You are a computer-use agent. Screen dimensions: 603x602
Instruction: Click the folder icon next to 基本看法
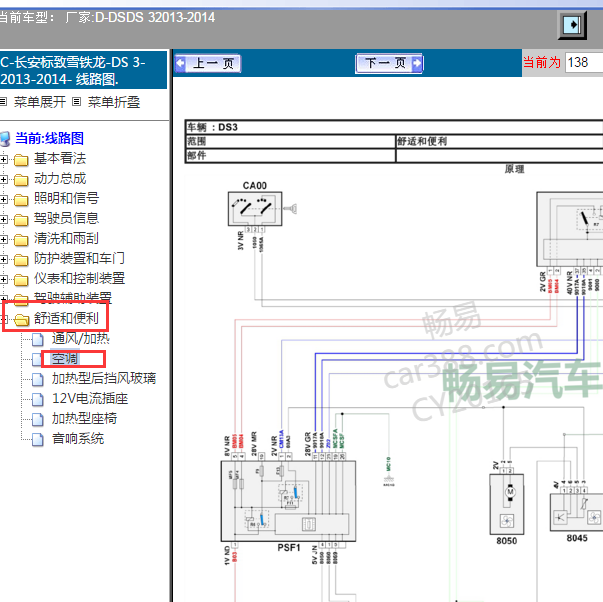point(21,160)
